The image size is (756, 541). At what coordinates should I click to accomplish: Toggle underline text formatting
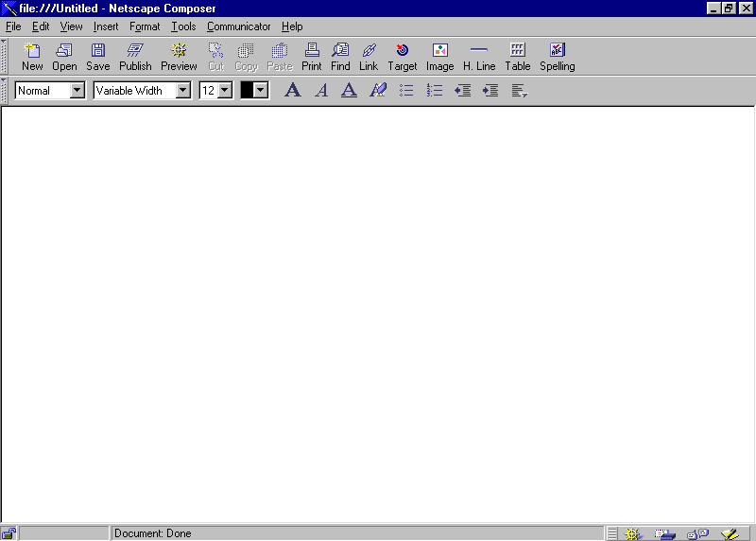349,91
